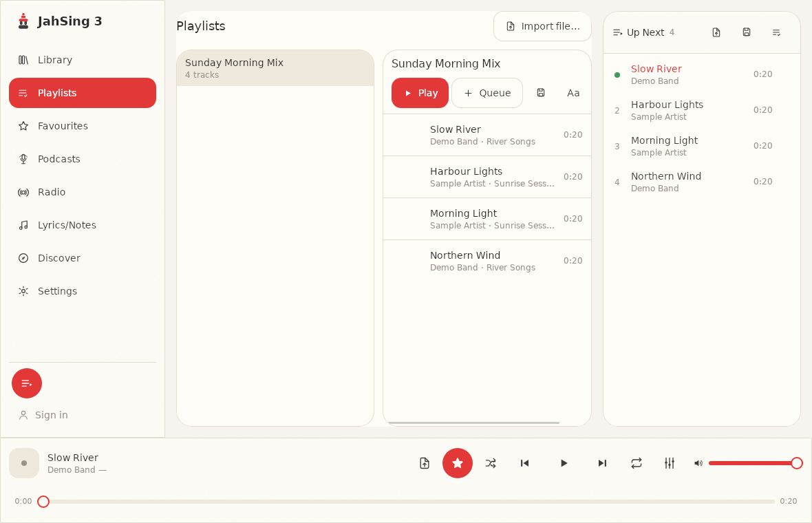Select Slow River in Up Next queue
This screenshot has height=523, width=812.
(702, 74)
